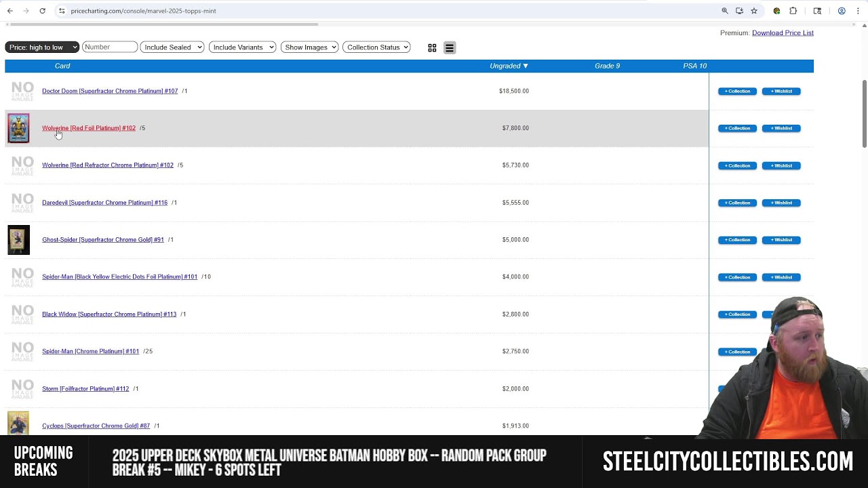Add Daredevil Superfractor to Collection
The width and height of the screenshot is (868, 488).
tap(737, 203)
